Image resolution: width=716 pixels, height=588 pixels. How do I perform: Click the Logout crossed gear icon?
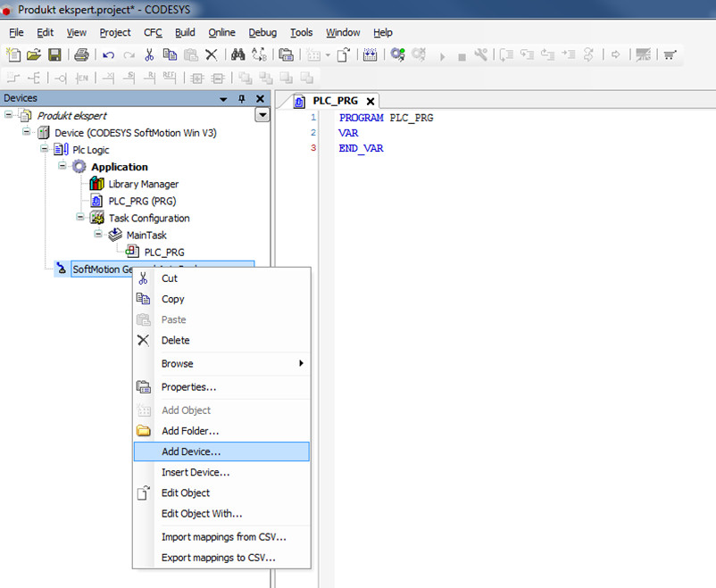[x=419, y=54]
